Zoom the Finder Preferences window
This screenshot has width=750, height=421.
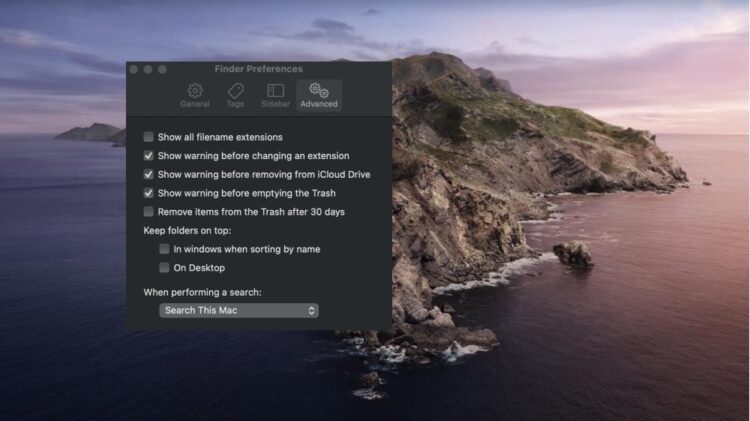162,69
